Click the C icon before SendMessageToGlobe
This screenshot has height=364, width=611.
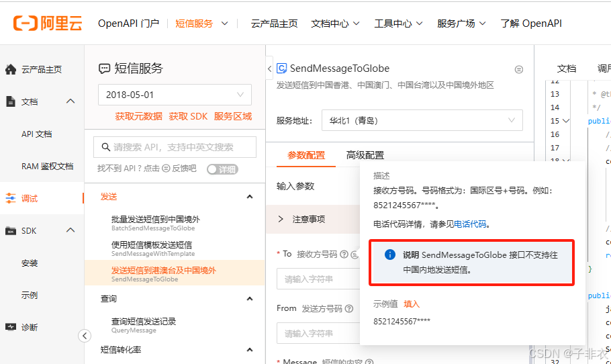point(282,69)
